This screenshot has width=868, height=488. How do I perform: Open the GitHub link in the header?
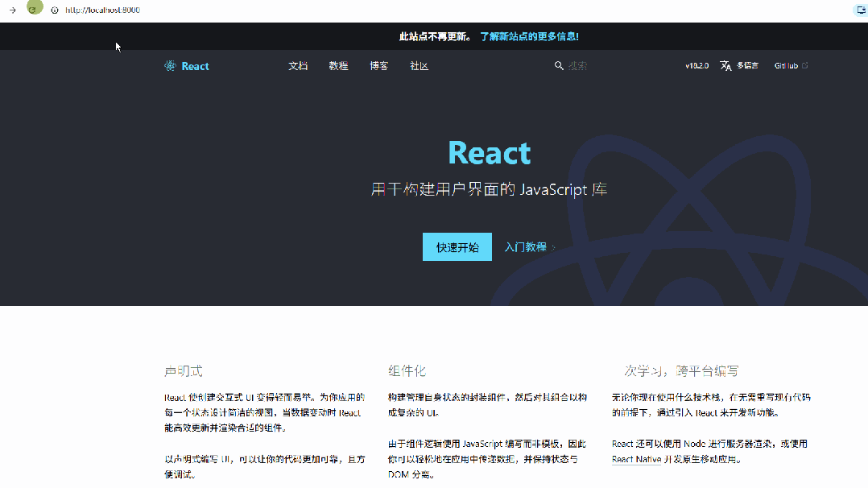pos(786,65)
